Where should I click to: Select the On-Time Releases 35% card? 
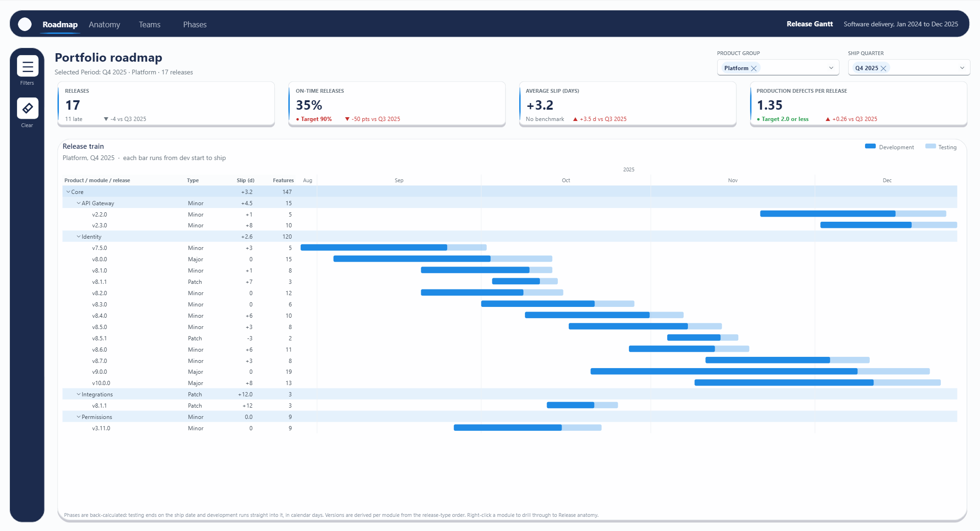397,104
